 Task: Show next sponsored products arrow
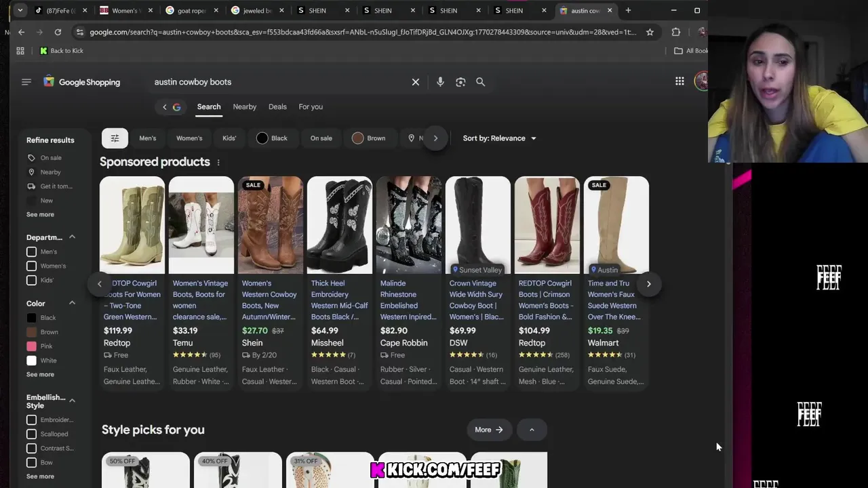click(x=648, y=284)
